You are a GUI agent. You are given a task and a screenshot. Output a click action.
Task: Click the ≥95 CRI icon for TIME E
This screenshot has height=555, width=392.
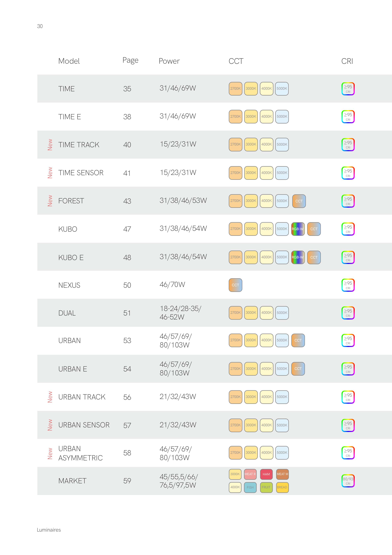coord(348,116)
